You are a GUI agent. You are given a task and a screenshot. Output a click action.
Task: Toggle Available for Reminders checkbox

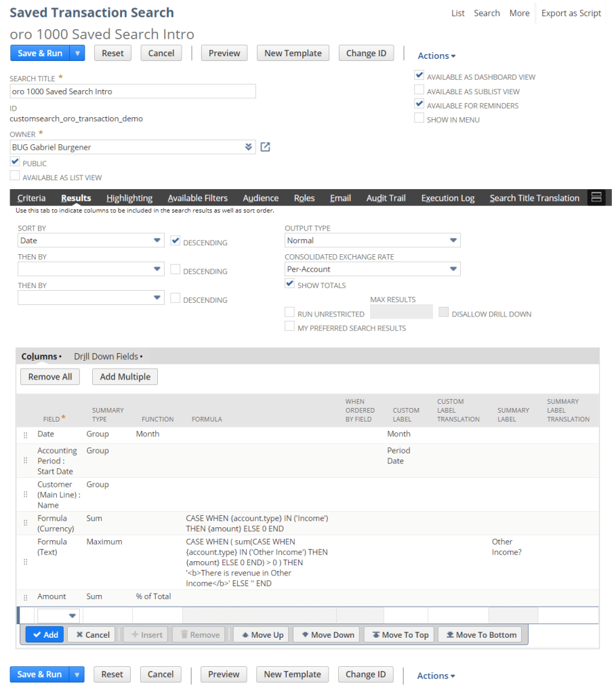(x=419, y=104)
